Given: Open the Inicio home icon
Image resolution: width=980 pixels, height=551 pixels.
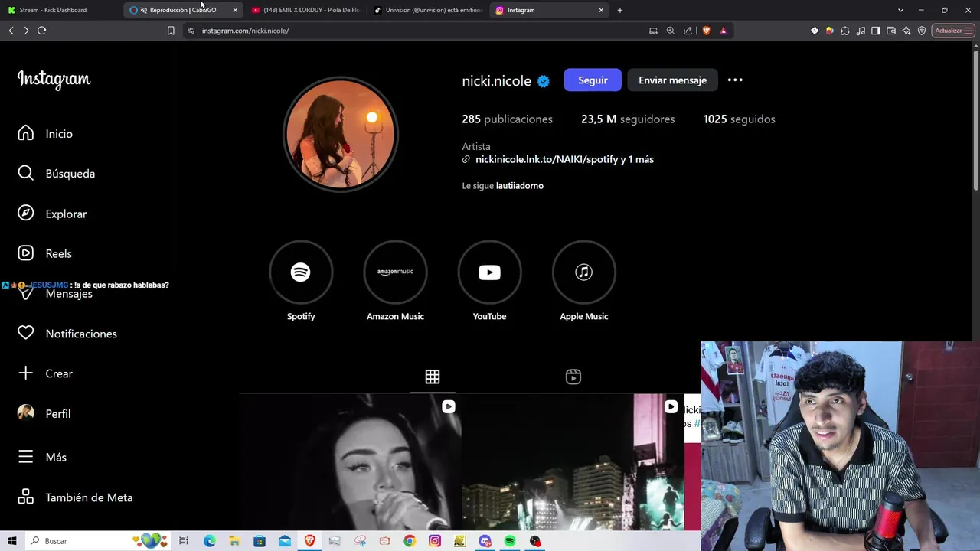Looking at the screenshot, I should (x=26, y=133).
